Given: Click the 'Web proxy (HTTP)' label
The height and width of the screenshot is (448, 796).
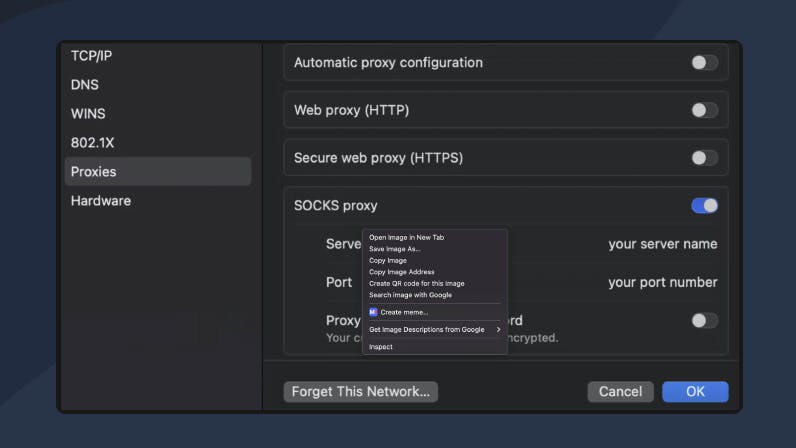Looking at the screenshot, I should 351,110.
